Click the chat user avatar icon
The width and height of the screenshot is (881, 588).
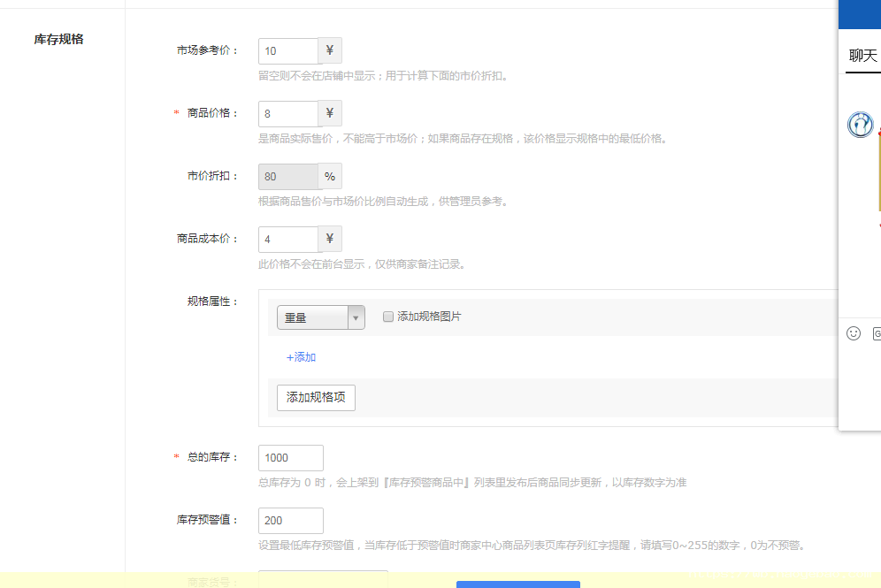coord(860,125)
